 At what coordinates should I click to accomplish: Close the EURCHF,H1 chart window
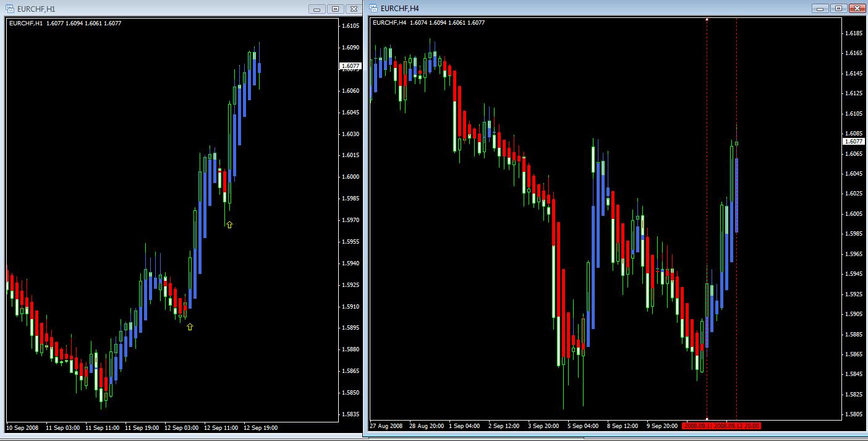pyautogui.click(x=354, y=9)
